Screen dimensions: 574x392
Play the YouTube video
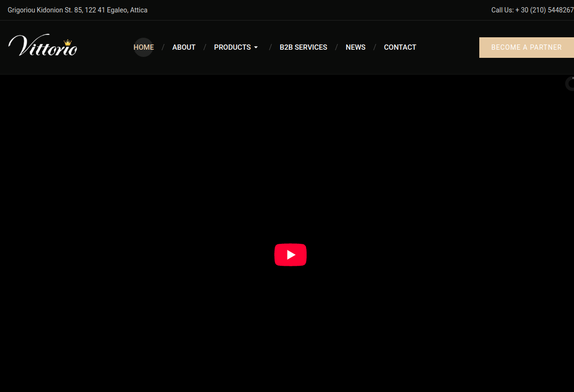coord(290,255)
